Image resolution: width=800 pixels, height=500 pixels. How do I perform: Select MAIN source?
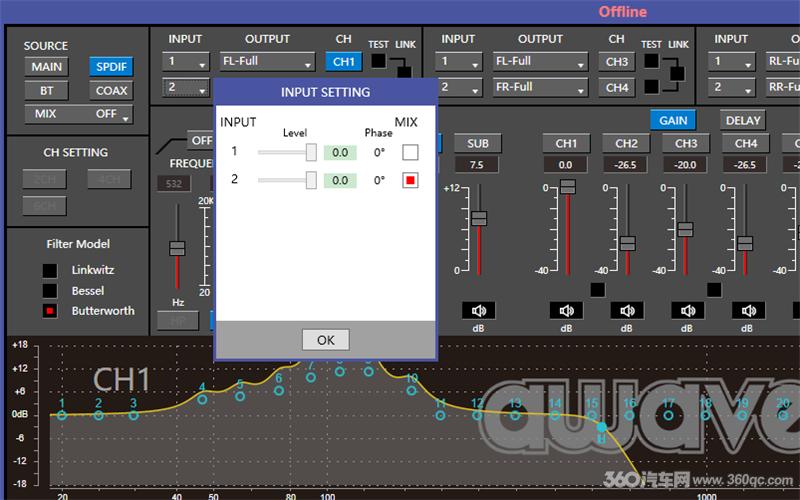tap(46, 67)
